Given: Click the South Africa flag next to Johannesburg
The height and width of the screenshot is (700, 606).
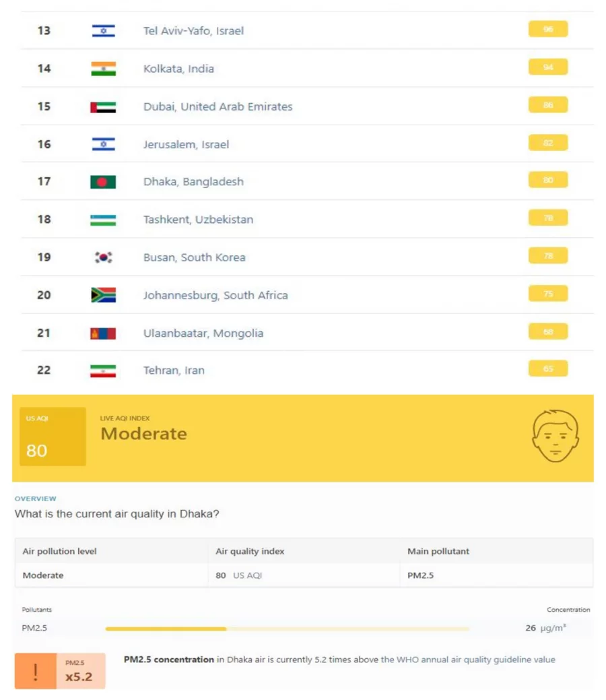Looking at the screenshot, I should point(102,294).
